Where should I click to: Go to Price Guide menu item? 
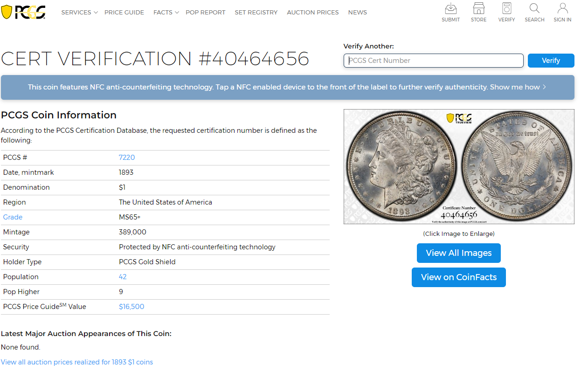click(124, 13)
